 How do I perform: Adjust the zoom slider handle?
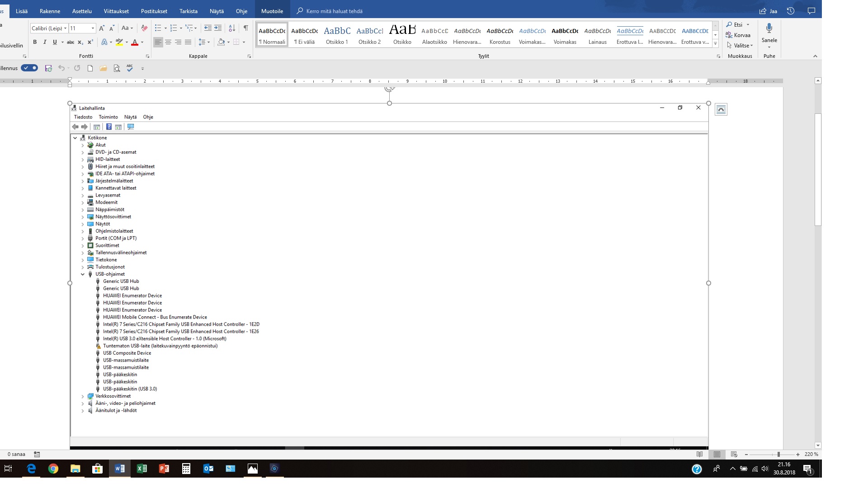[778, 454]
